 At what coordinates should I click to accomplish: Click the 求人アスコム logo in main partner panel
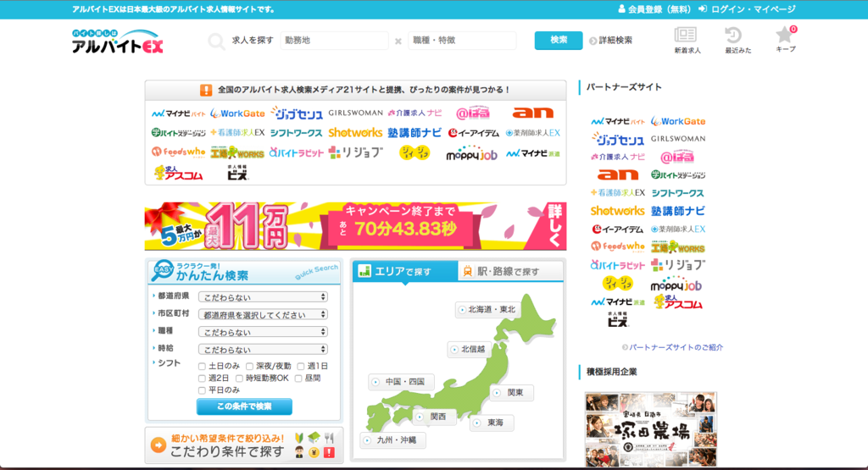coord(178,173)
